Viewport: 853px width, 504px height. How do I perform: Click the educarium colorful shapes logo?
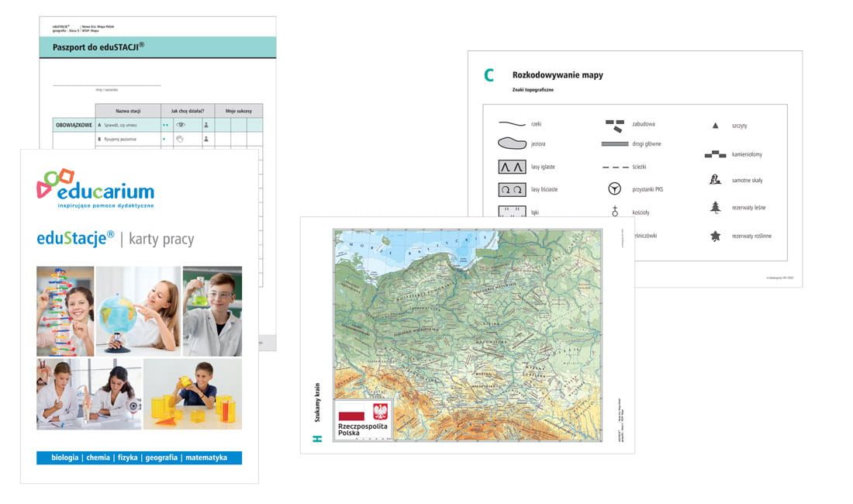(x=56, y=183)
